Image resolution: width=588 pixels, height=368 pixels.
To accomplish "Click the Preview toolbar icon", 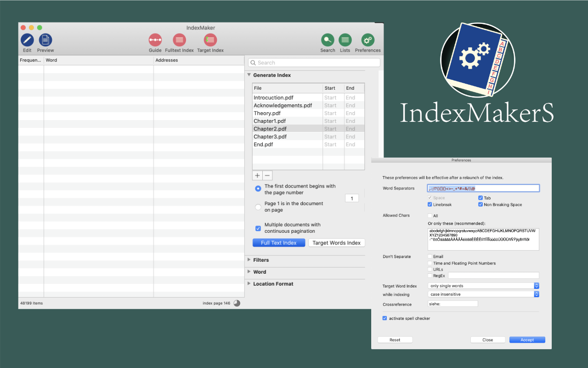I will click(x=45, y=40).
